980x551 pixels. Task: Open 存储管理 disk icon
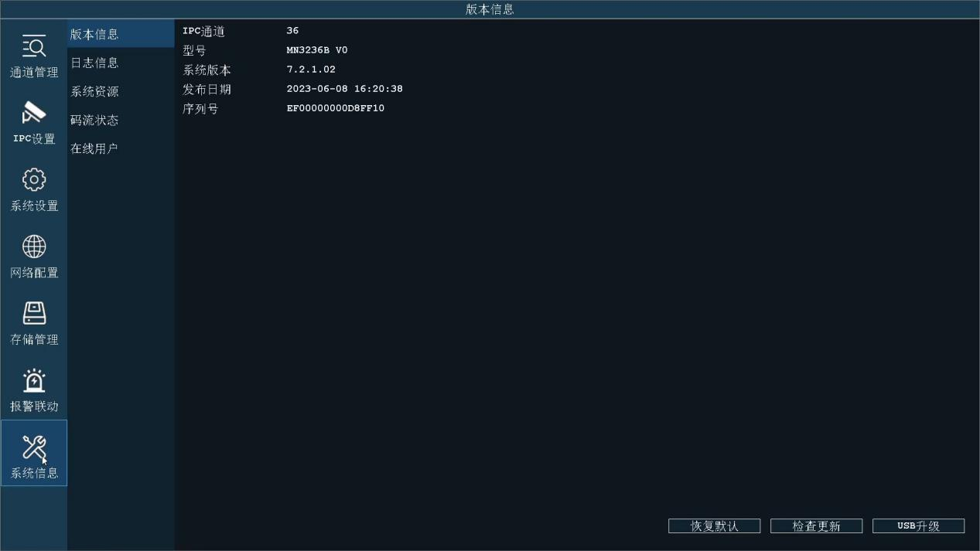[34, 314]
